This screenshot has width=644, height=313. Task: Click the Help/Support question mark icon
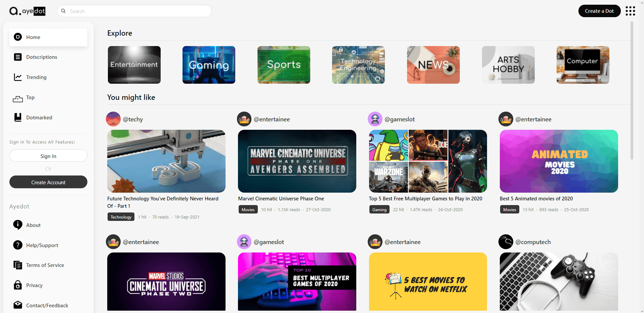[18, 245]
